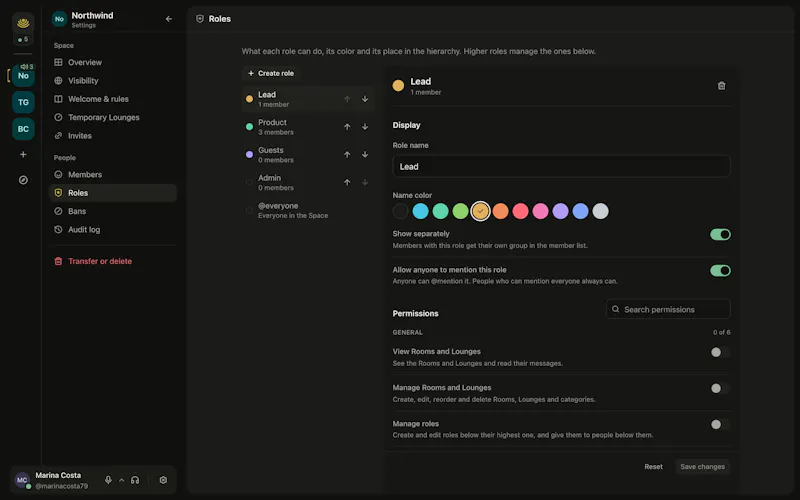Open the home logo icon in the server rail
This screenshot has width=800, height=500.
pos(23,23)
